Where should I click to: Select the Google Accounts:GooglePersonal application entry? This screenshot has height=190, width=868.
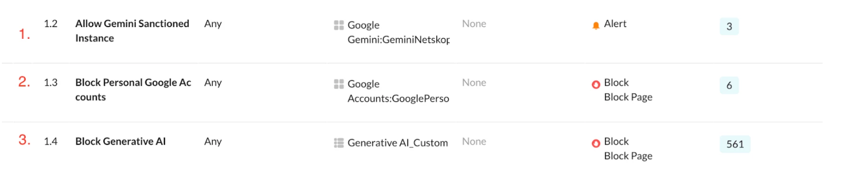tap(398, 91)
